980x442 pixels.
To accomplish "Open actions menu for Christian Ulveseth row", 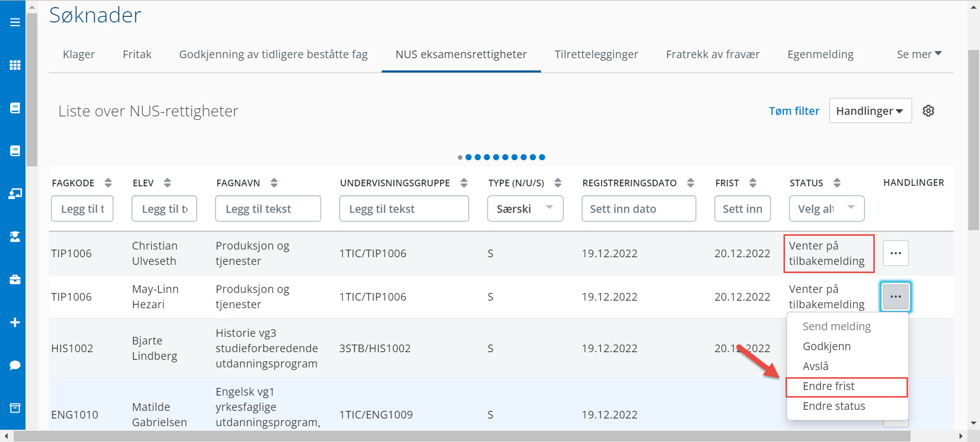I will click(x=896, y=253).
